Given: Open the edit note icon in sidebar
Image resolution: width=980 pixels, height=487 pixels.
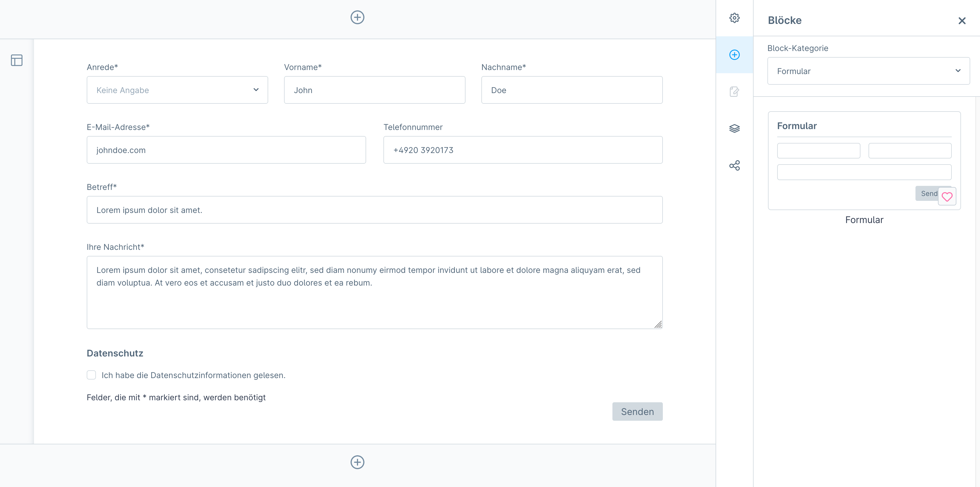Looking at the screenshot, I should 734,92.
